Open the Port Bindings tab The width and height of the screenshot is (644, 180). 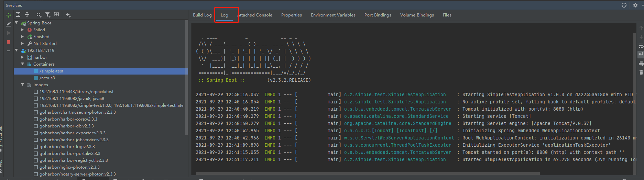click(x=378, y=15)
